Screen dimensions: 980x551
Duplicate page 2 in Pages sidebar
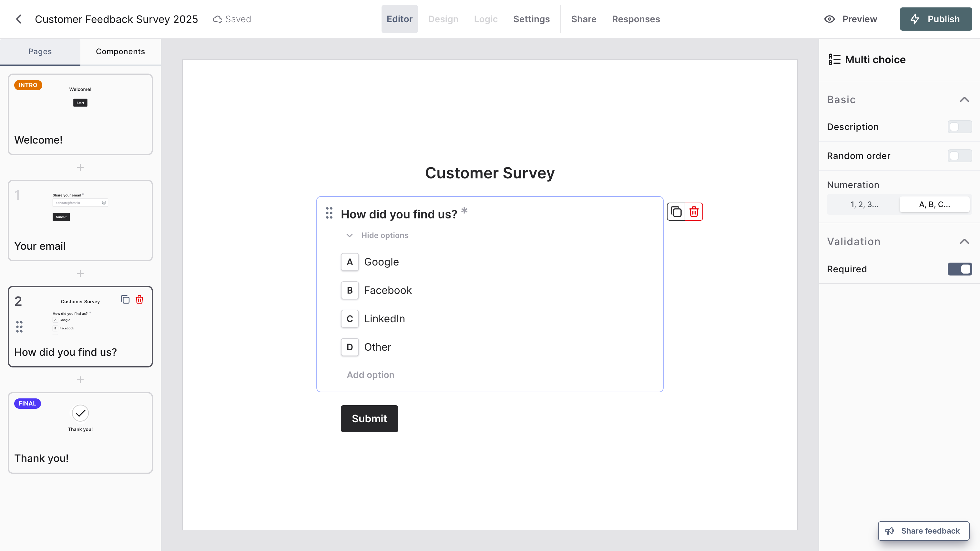pyautogui.click(x=125, y=300)
